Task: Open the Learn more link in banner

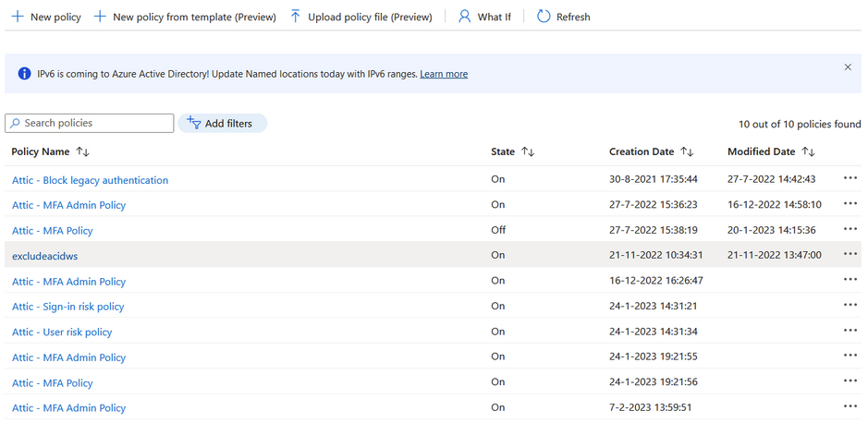Action: point(444,74)
